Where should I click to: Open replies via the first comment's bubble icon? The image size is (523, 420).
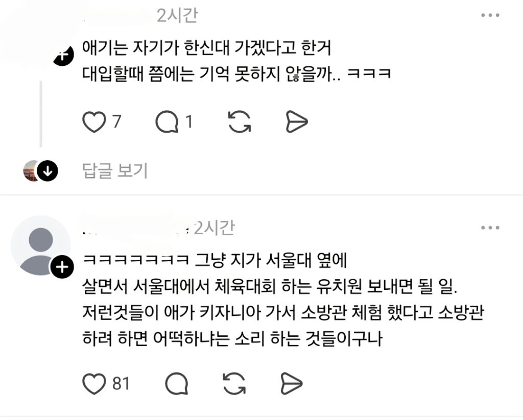(167, 122)
